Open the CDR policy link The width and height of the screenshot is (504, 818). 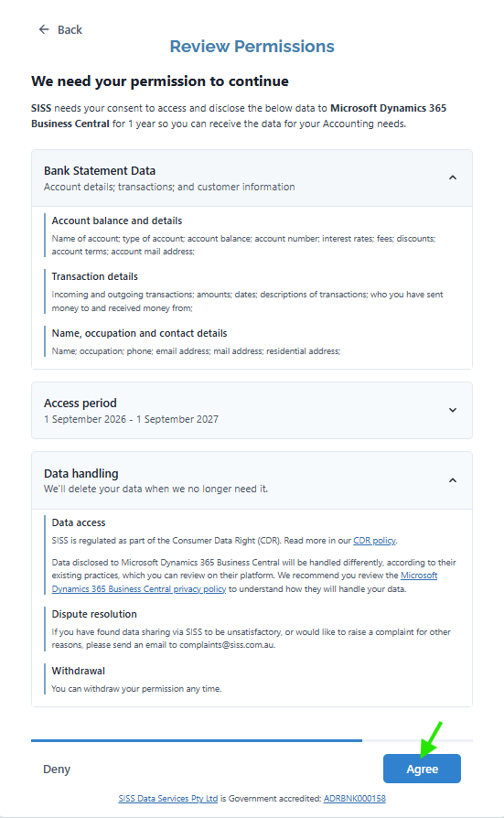[x=375, y=541]
